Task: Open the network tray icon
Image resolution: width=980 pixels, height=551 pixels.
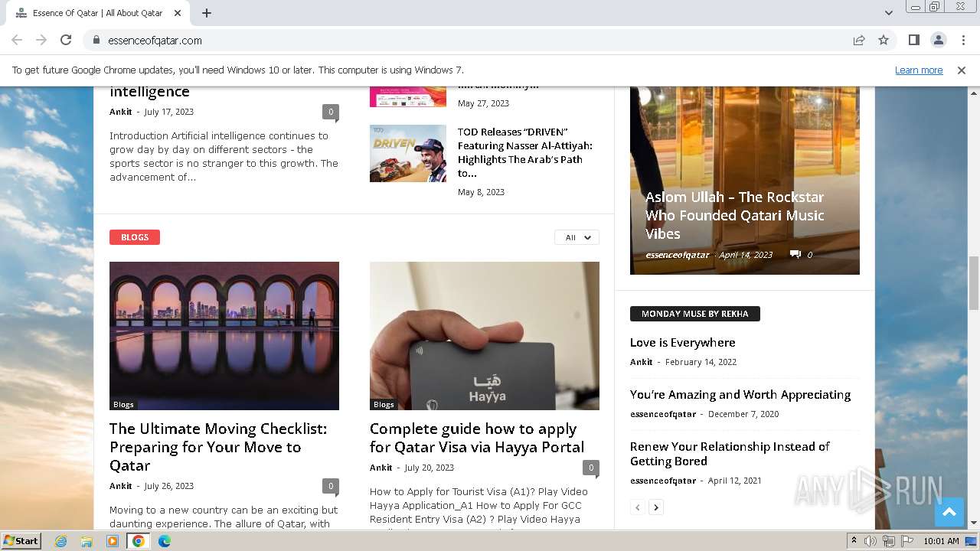Action: pyautogui.click(x=889, y=541)
